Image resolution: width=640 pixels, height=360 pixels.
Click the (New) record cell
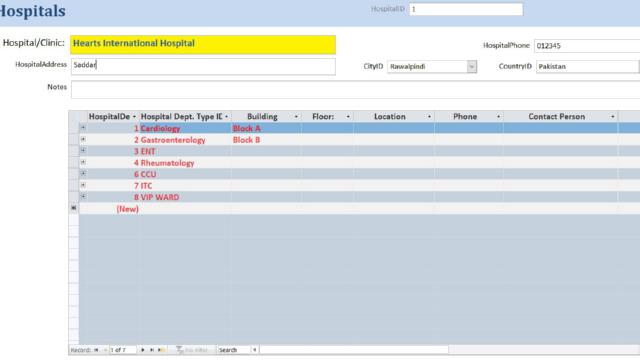tap(113, 209)
